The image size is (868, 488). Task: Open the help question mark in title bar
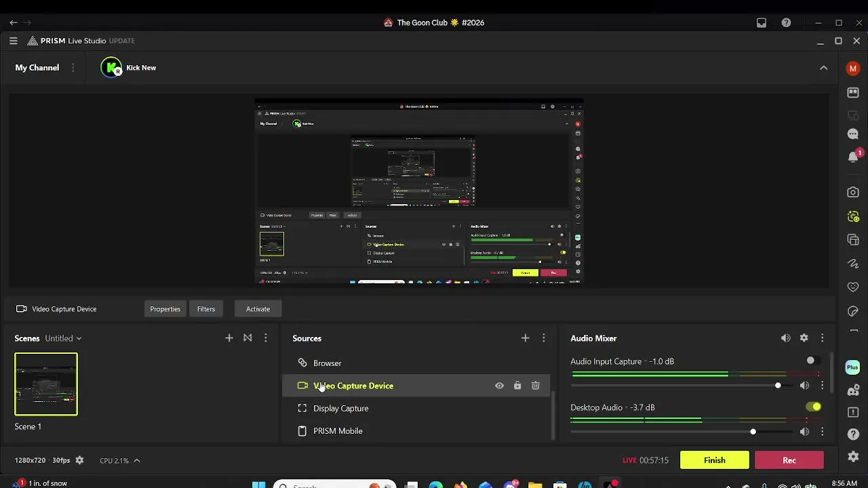point(786,22)
